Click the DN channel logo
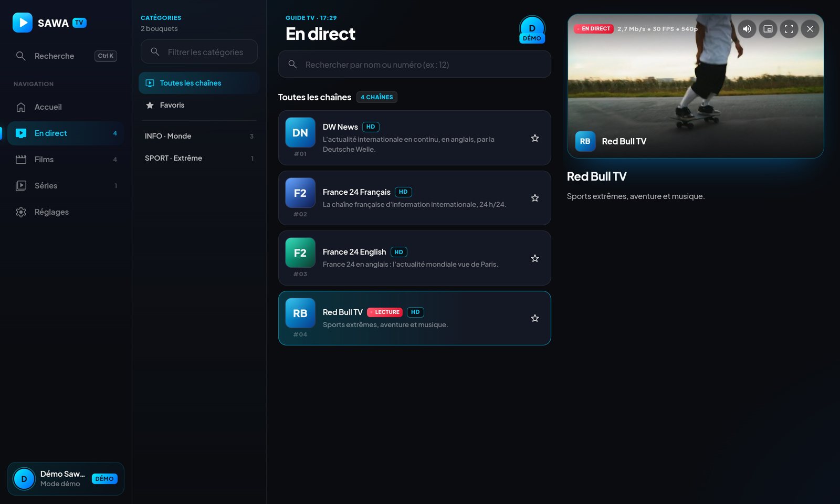Screen dimensions: 840x504 (300, 133)
